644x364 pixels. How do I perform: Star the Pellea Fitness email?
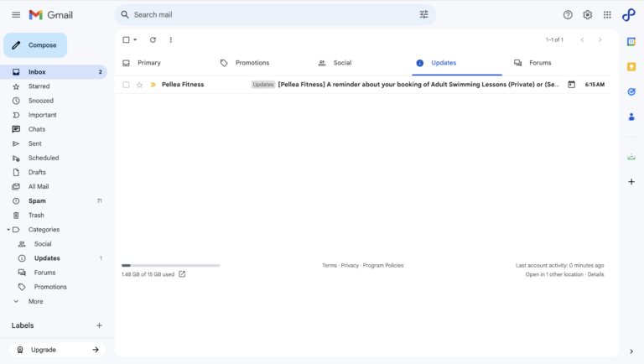click(x=140, y=85)
